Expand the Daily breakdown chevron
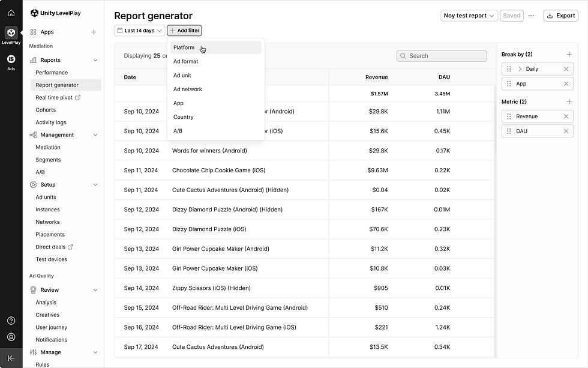Viewport: 588px width, 368px height. tap(520, 69)
